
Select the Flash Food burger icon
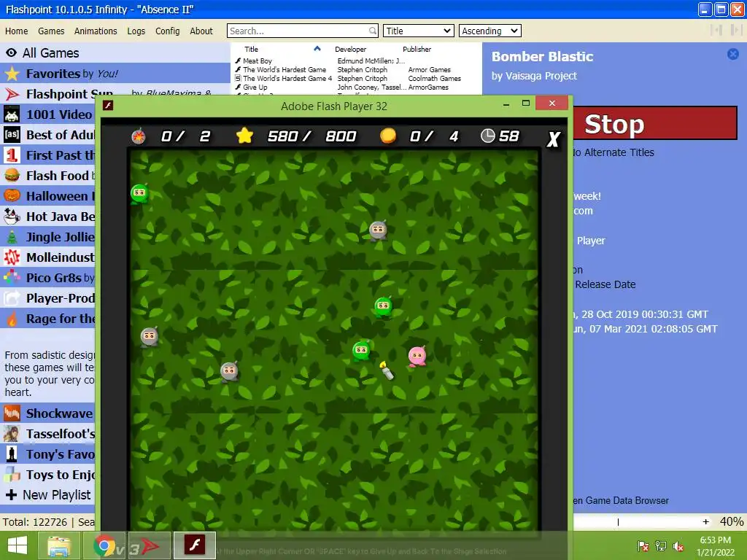[12, 176]
